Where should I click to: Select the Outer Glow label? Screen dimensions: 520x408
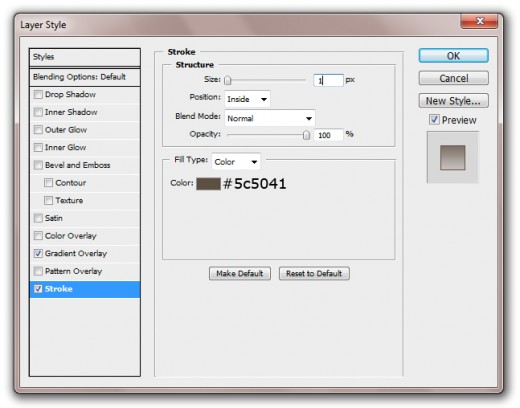(66, 130)
